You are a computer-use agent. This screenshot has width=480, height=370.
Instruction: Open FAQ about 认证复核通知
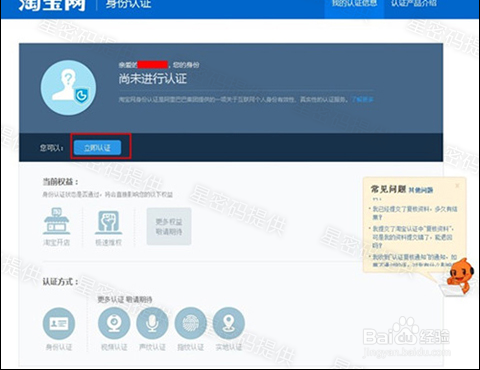415,260
